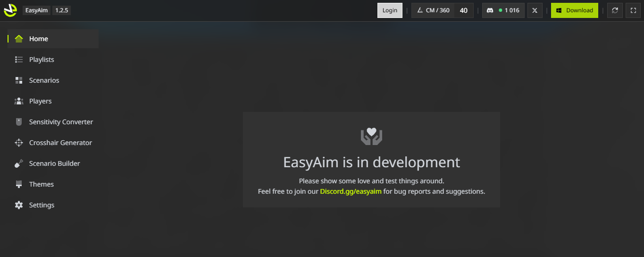Click the EasyAim logo icon
The width and height of the screenshot is (644, 257).
point(10,10)
